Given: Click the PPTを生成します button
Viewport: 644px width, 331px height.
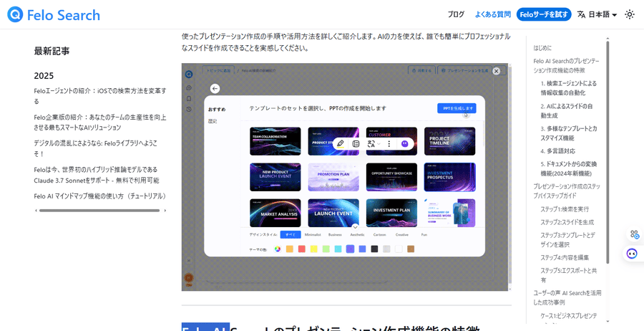Looking at the screenshot, I should coord(457,108).
